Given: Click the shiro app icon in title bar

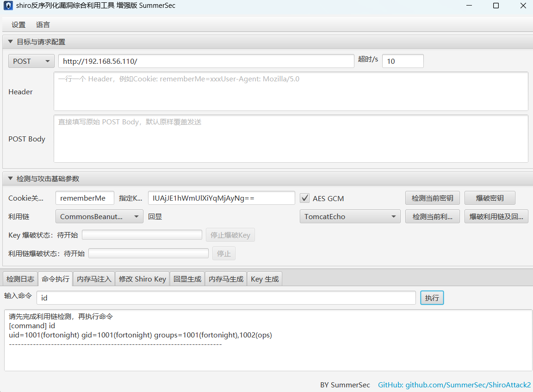Looking at the screenshot, I should [x=8, y=6].
